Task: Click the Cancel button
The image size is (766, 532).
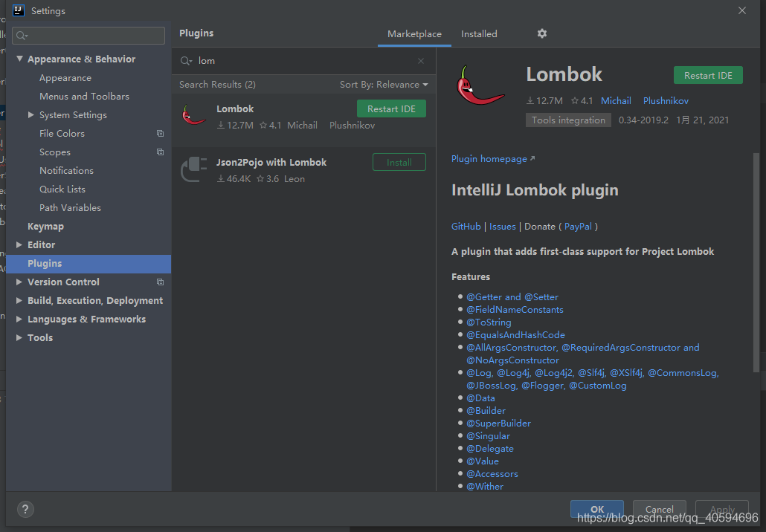Action: tap(660, 509)
